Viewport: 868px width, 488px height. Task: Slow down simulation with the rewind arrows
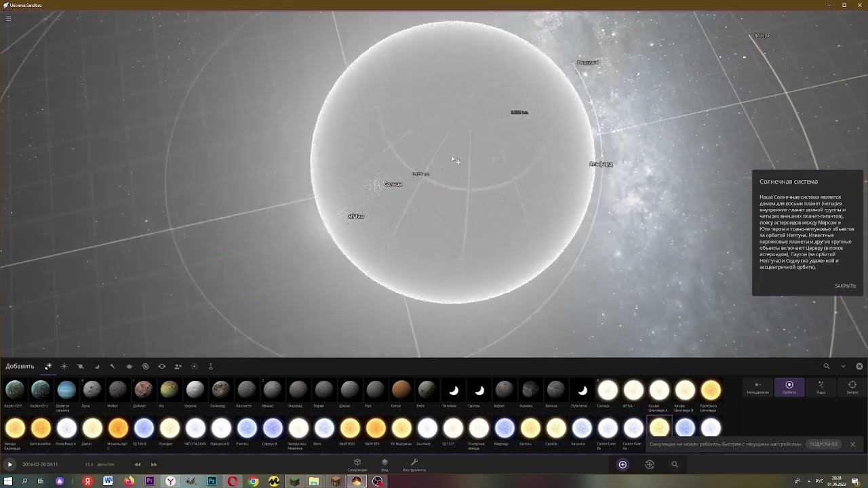138,464
